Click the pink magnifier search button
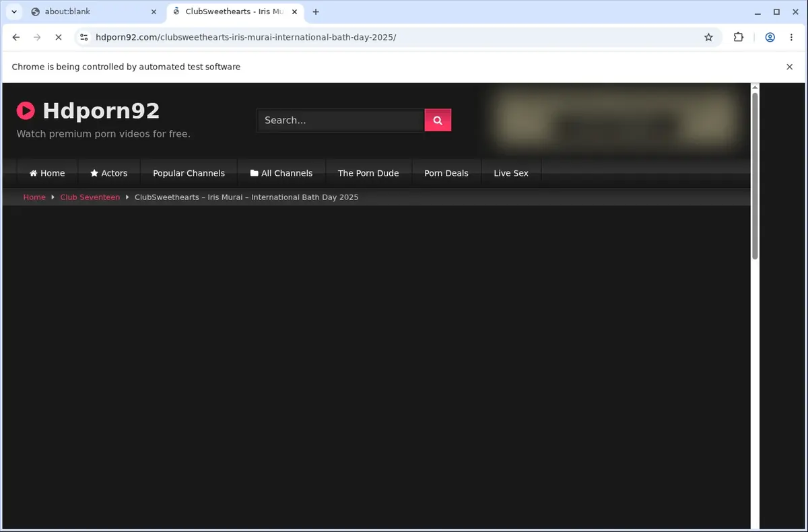The height and width of the screenshot is (532, 808). pyautogui.click(x=438, y=120)
